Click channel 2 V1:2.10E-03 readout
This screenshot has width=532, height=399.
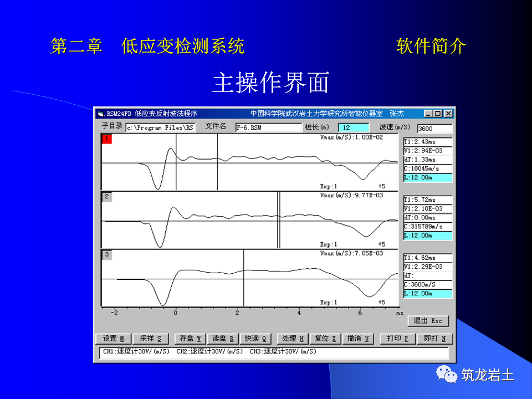click(428, 209)
